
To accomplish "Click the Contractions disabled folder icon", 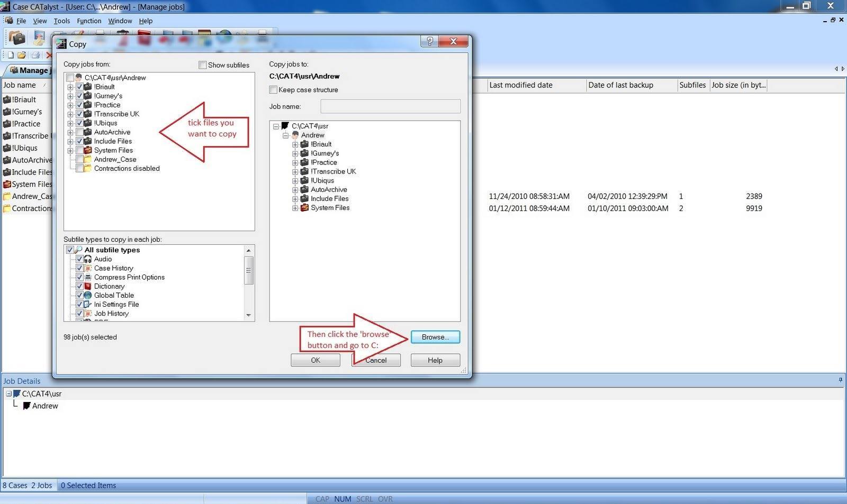I will click(88, 168).
